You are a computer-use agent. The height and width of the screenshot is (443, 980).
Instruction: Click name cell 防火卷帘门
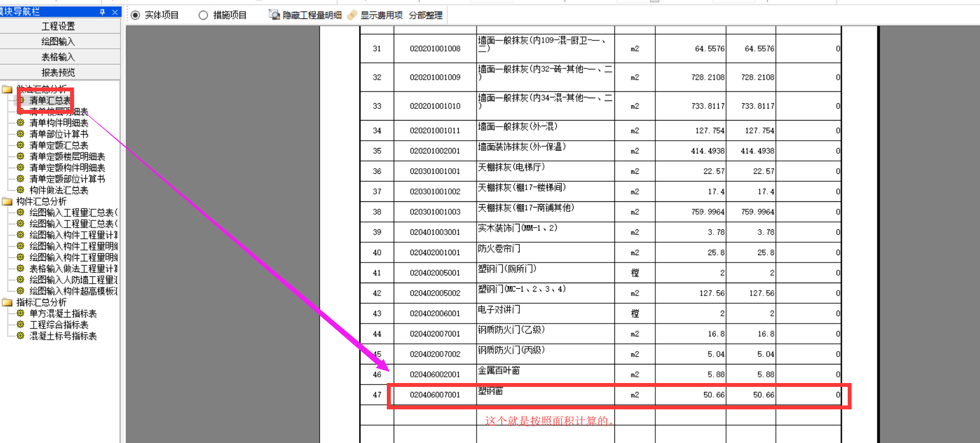point(546,252)
